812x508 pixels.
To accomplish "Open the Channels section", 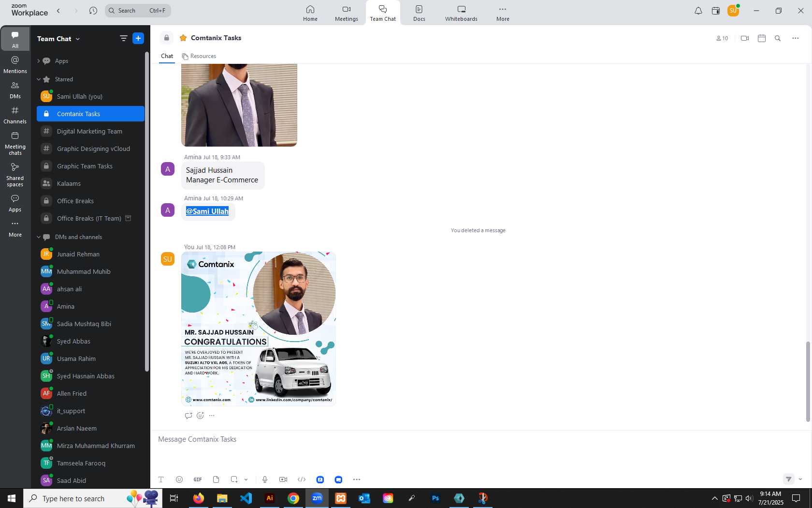I will (15, 115).
